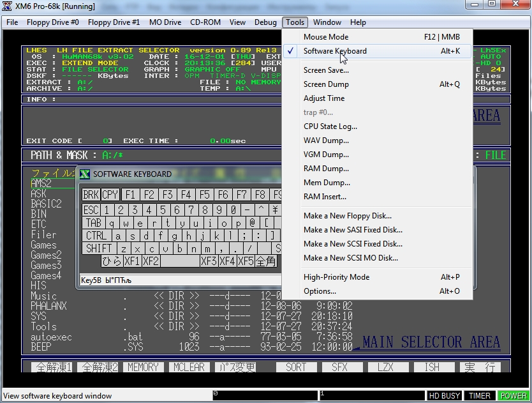Click the 全解凍1 function button
Viewport: 532px width, 403px height.
[x=52, y=367]
